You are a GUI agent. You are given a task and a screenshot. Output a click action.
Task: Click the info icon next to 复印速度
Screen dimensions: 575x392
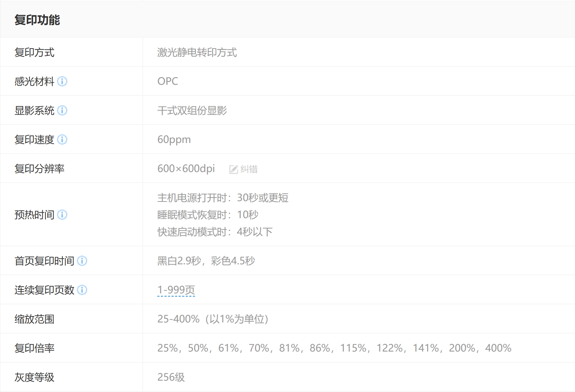pos(62,140)
